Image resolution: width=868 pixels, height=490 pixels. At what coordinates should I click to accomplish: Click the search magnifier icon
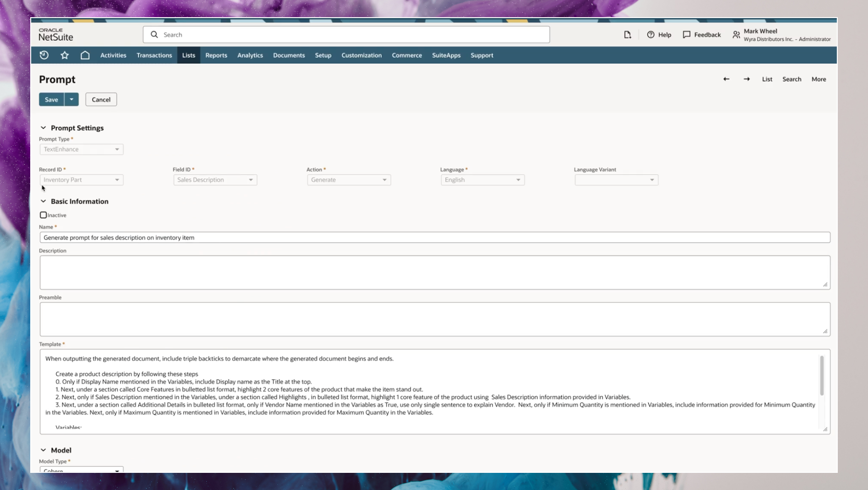tap(154, 35)
